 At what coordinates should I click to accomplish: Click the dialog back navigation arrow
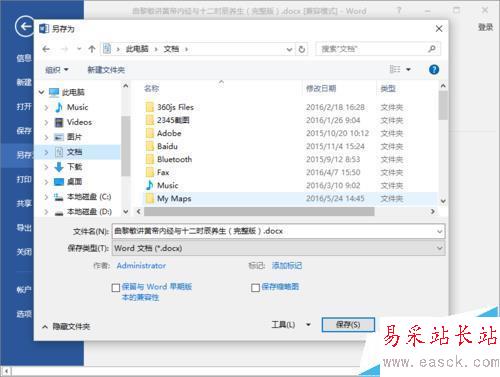46,49
